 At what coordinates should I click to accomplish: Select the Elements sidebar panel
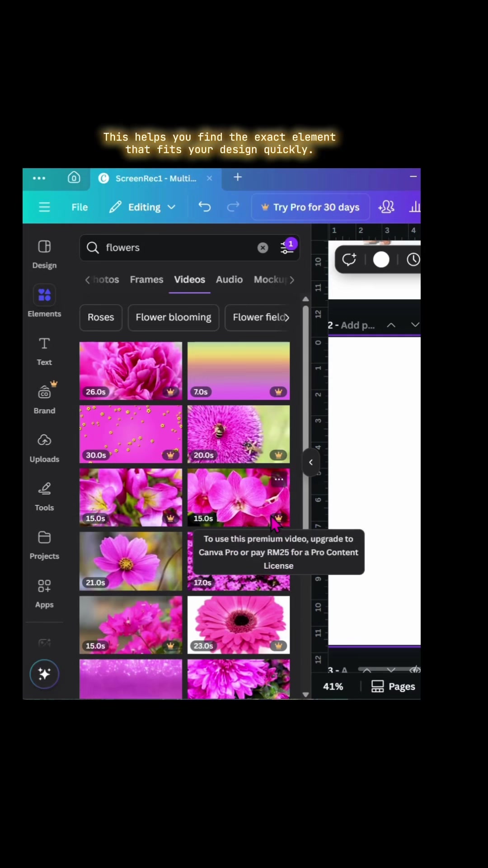click(x=44, y=302)
